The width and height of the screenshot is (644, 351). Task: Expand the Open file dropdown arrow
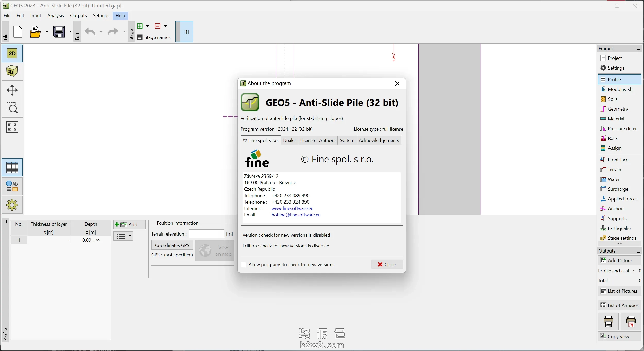pyautogui.click(x=47, y=32)
